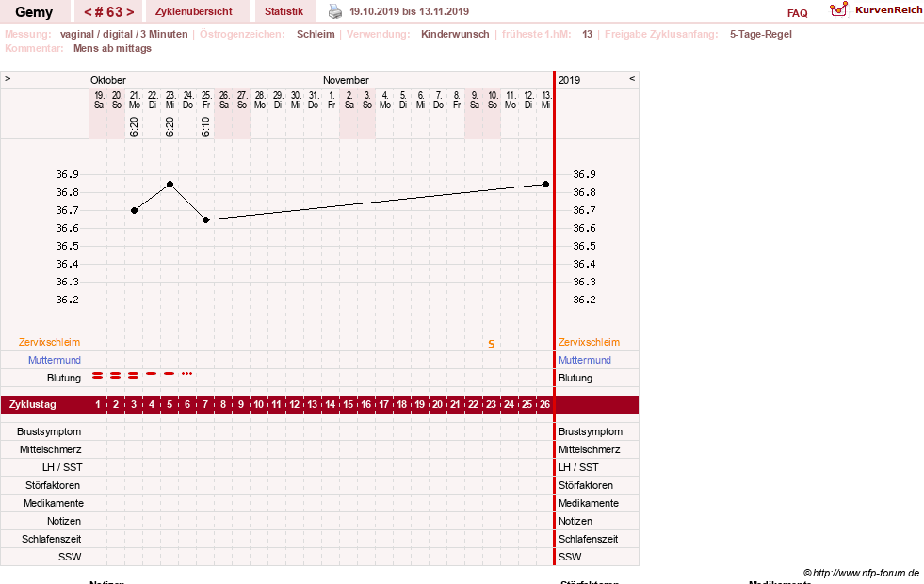Click the 6:20 time under 21. Mo
The image size is (924, 584).
tap(135, 126)
